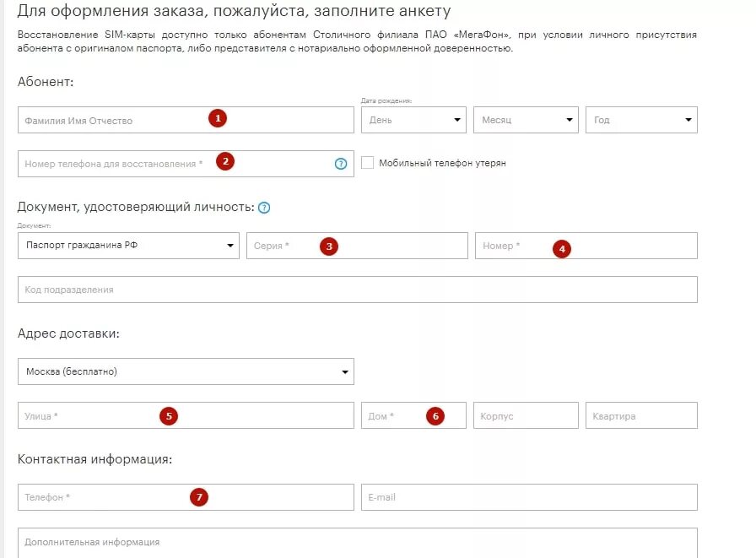Click red marker number 7
756x558 pixels.
(x=199, y=497)
